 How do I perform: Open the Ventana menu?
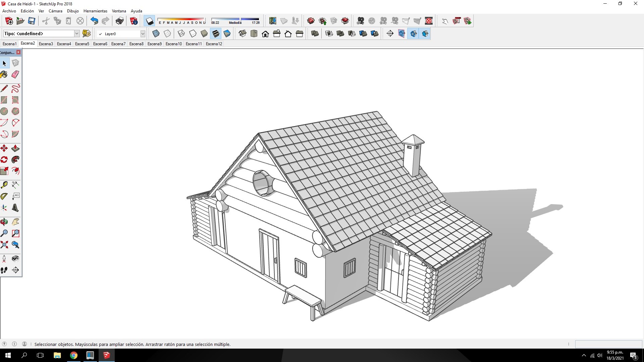[119, 11]
